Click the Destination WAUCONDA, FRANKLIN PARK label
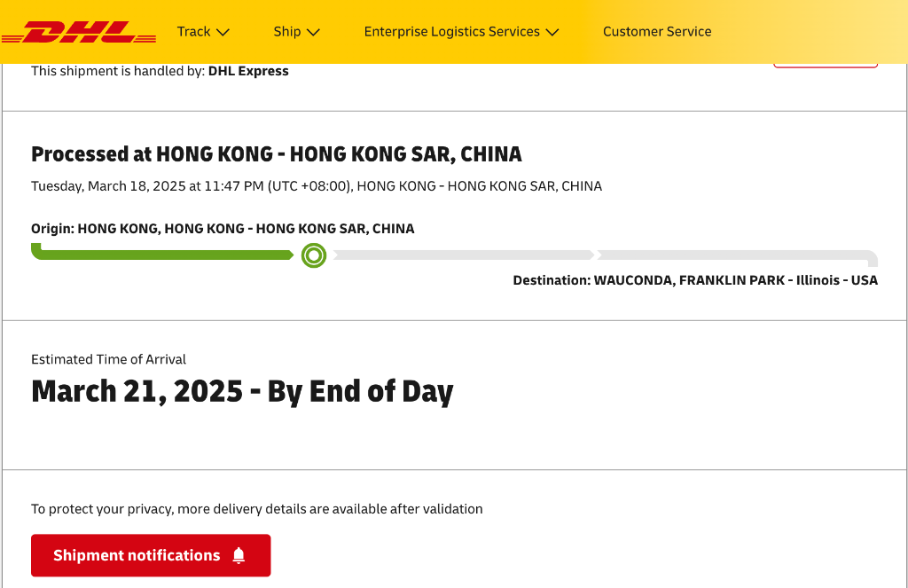908x588 pixels. [x=695, y=280]
